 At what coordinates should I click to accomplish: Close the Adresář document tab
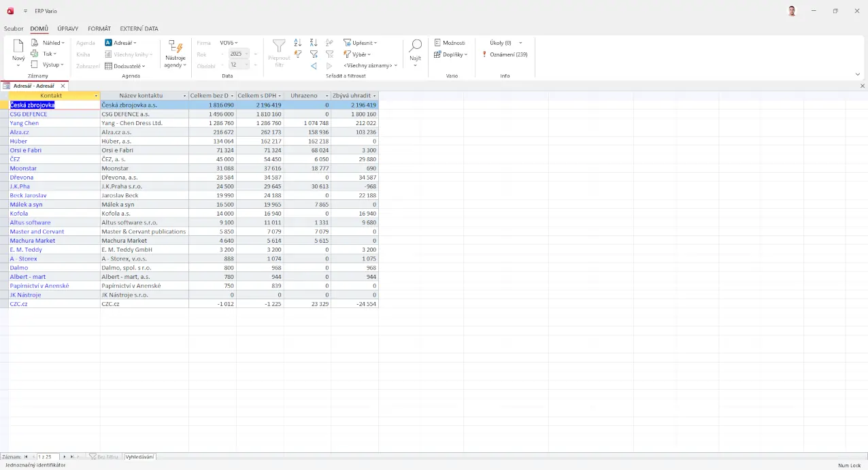[63, 86]
